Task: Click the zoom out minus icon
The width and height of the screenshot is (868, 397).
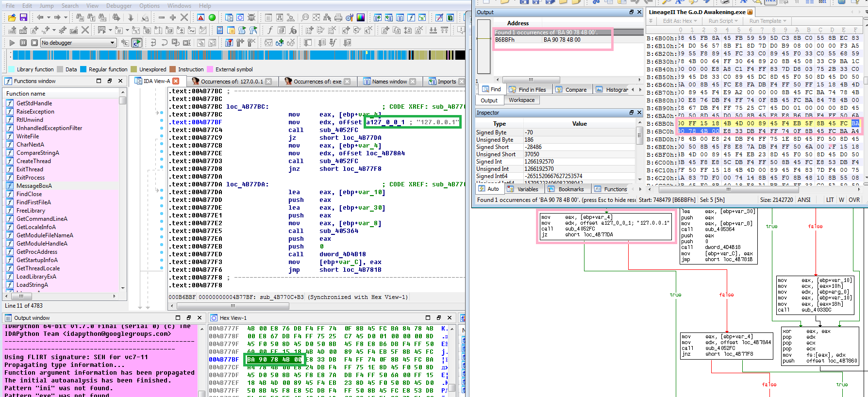Action: coord(162,17)
